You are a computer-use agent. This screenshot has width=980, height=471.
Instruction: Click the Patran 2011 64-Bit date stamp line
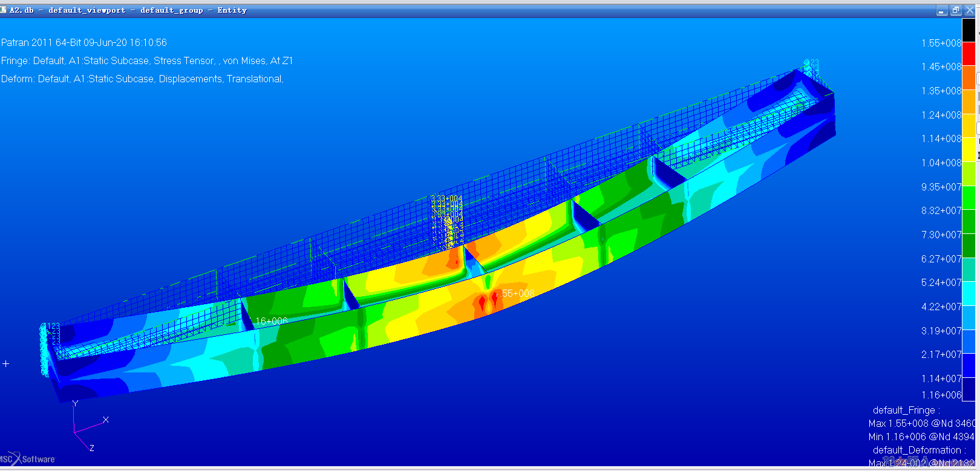[84, 42]
